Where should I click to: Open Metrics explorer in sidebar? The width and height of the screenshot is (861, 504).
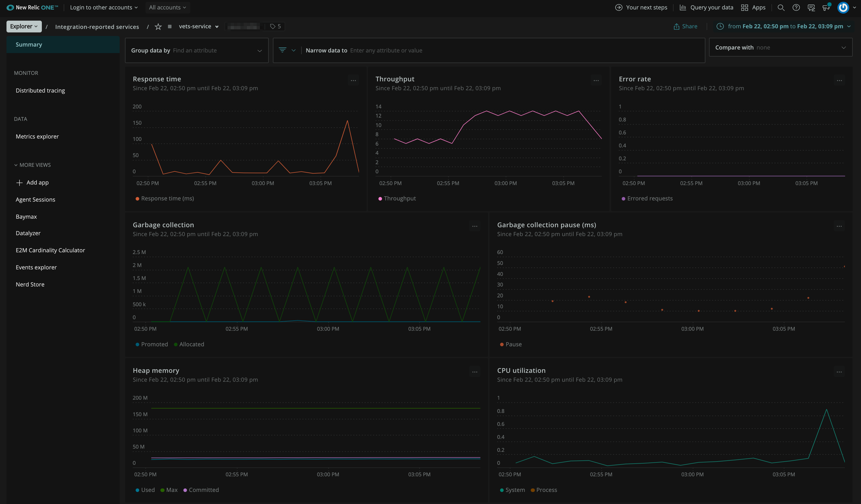tap(37, 137)
